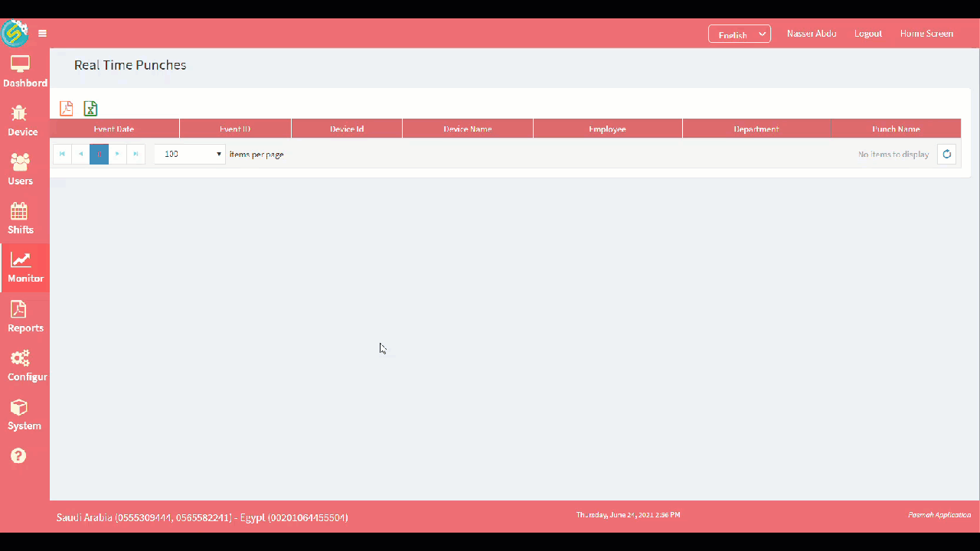Sort by Event ID column
The image size is (980, 551).
tap(235, 129)
